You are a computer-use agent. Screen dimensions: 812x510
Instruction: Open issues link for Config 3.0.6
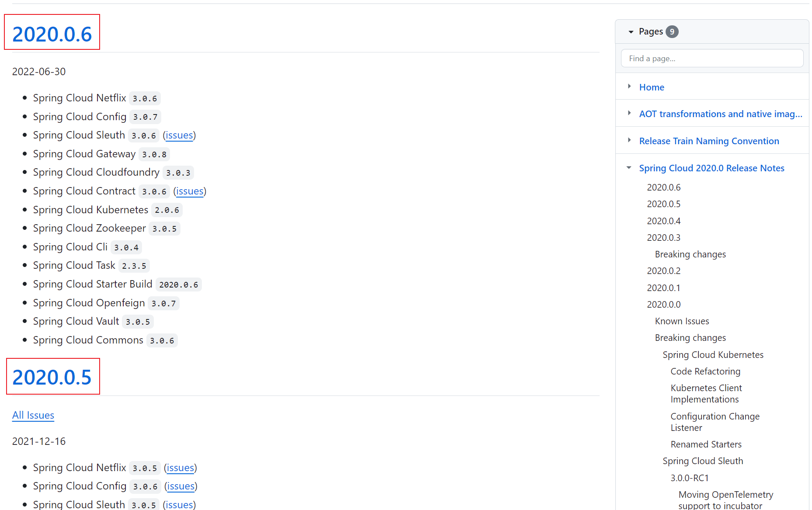[181, 486]
